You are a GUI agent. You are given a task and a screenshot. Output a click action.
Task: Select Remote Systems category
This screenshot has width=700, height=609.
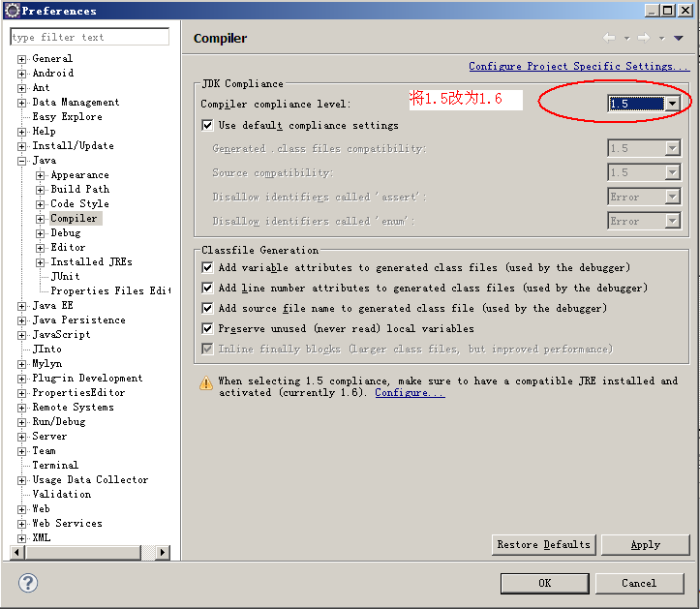coord(74,407)
